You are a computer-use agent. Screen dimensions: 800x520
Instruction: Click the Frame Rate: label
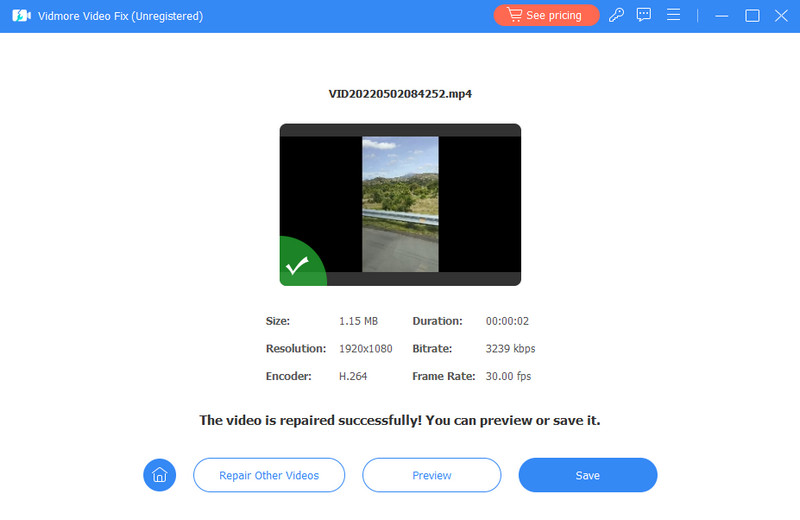click(x=443, y=376)
